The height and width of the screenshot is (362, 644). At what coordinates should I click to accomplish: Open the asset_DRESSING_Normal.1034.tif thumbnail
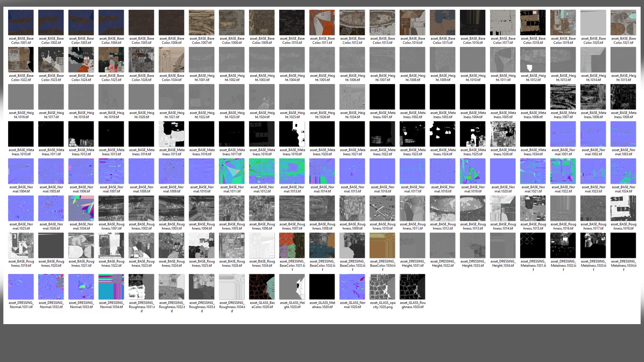111,287
